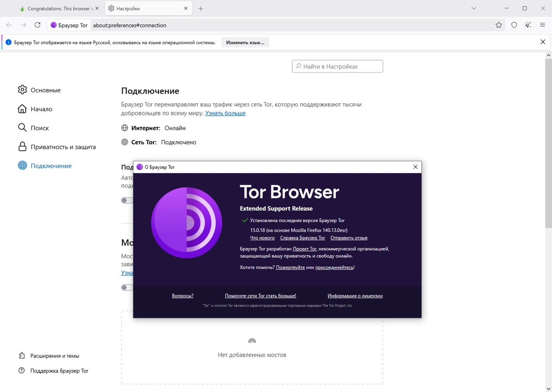Screen dimensions: 552x392
Task: Click the Интернет globe status icon
Action: [125, 128]
